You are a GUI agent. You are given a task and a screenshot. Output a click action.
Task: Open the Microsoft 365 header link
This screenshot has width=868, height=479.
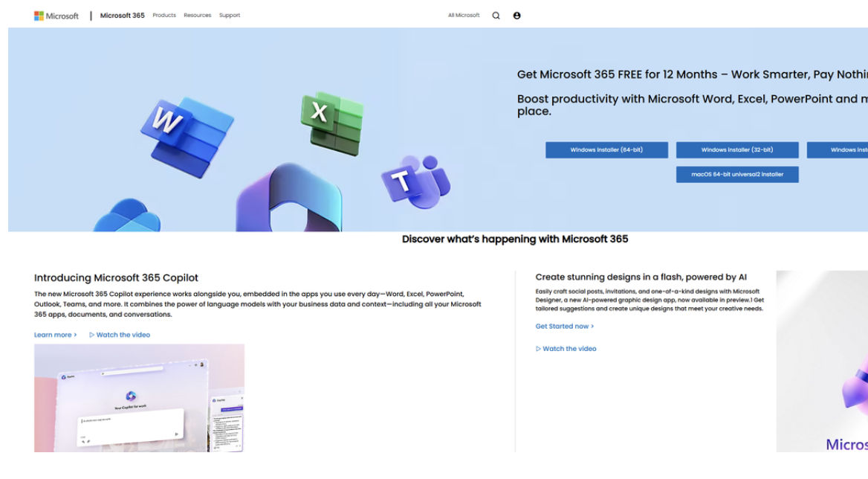123,16
